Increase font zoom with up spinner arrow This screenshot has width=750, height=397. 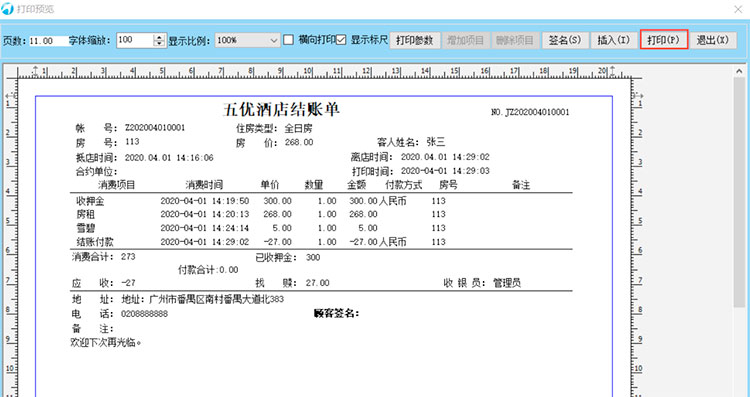[x=159, y=37]
